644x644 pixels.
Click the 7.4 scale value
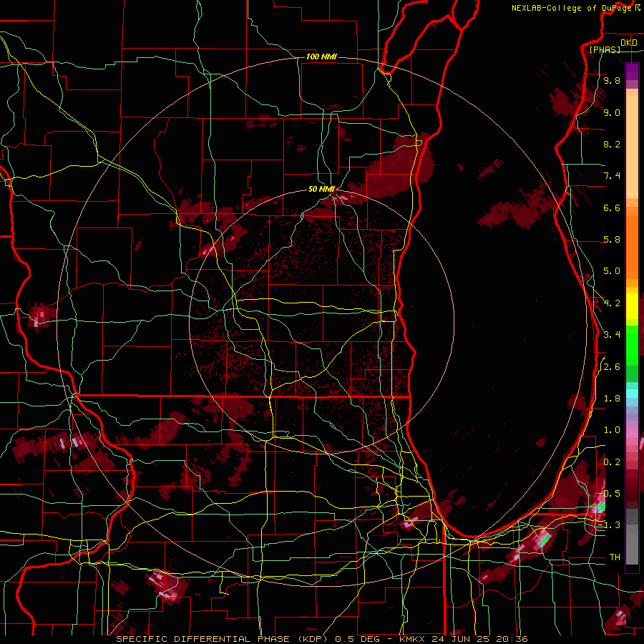pos(612,176)
